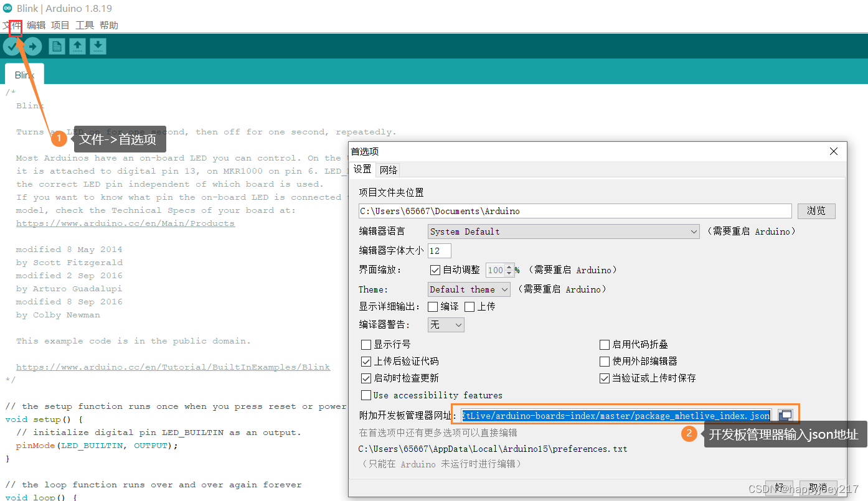Click 'This example code is in the public domain' line
This screenshot has width=868, height=501.
point(133,341)
